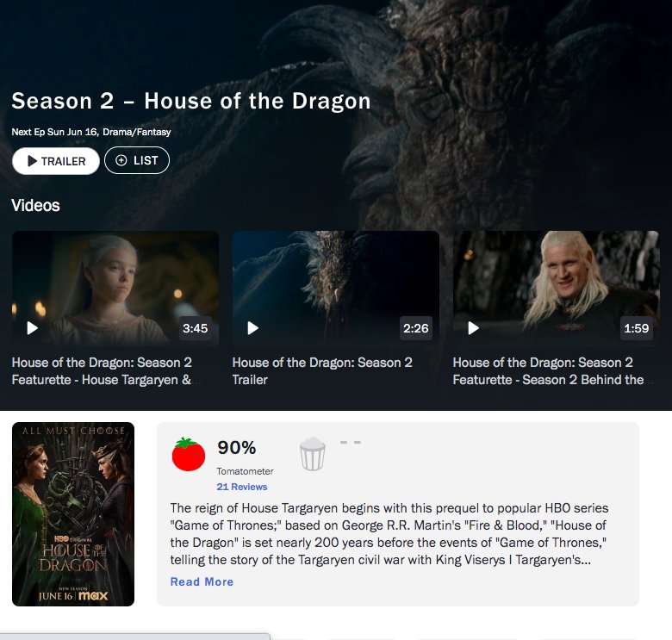Screen dimensions: 672x640
Task: Expand synopsis with Read More
Action: click(202, 581)
